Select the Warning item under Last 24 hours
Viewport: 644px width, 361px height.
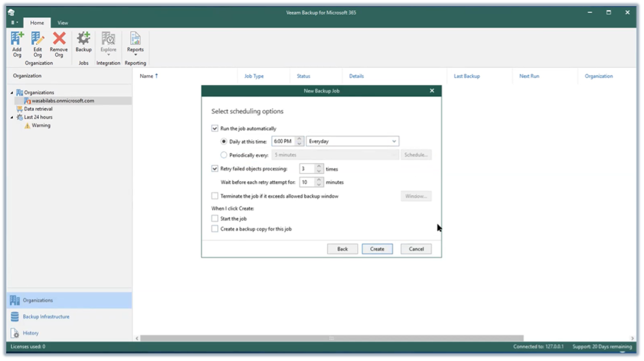pyautogui.click(x=41, y=126)
